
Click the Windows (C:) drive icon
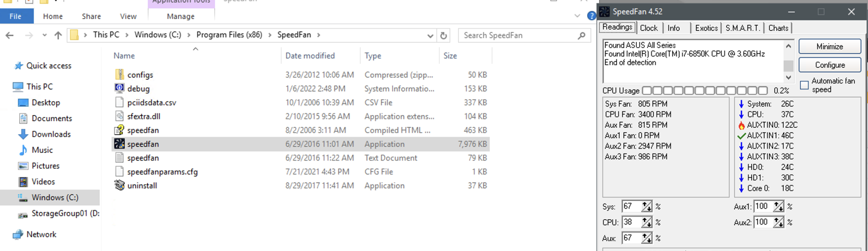pyautogui.click(x=23, y=198)
